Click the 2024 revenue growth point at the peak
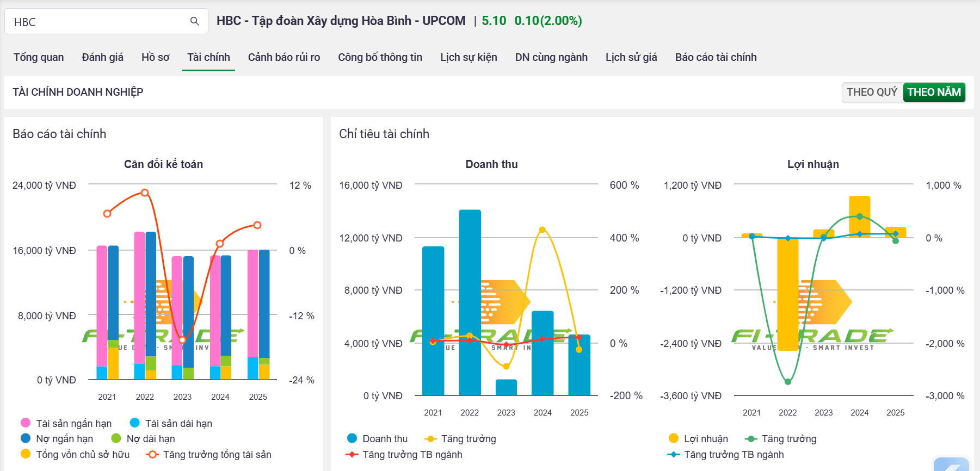The image size is (980, 471). (x=542, y=230)
